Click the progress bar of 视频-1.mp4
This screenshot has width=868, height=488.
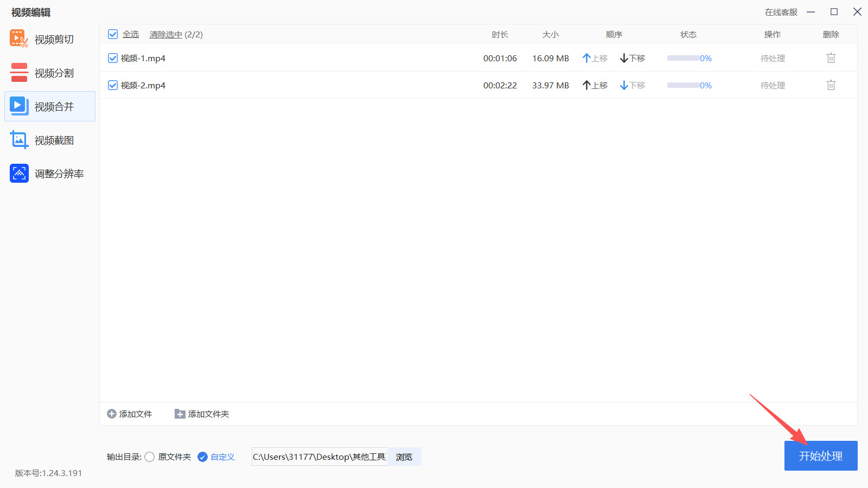tap(683, 58)
